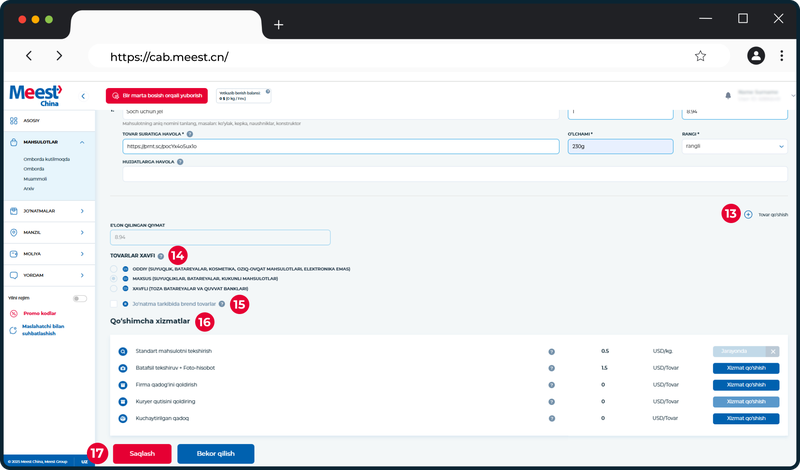800x470 pixels.
Task: Click the O'lchami size input
Action: pyautogui.click(x=620, y=146)
